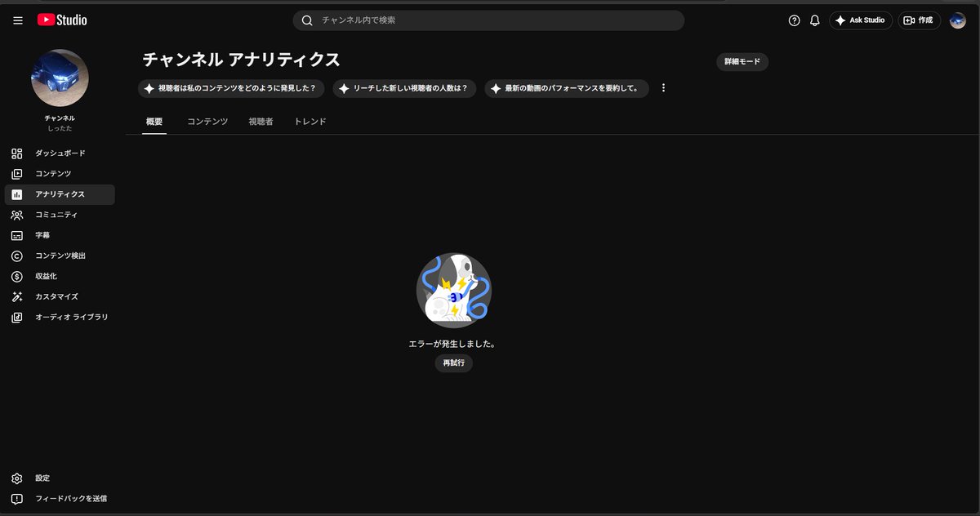Click the 字幕 subtitles icon
Image resolution: width=980 pixels, height=516 pixels.
pos(17,235)
